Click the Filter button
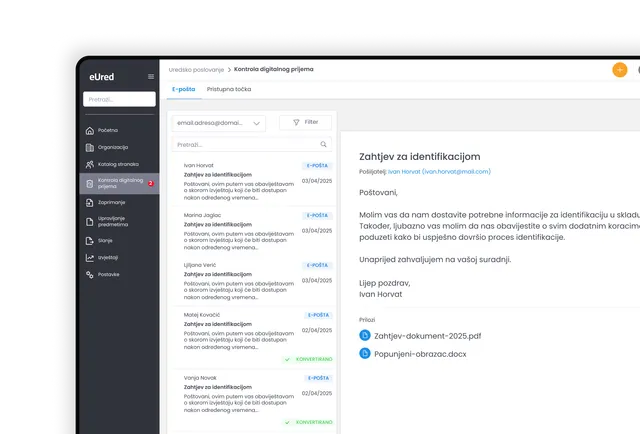The image size is (640, 434). click(x=305, y=122)
